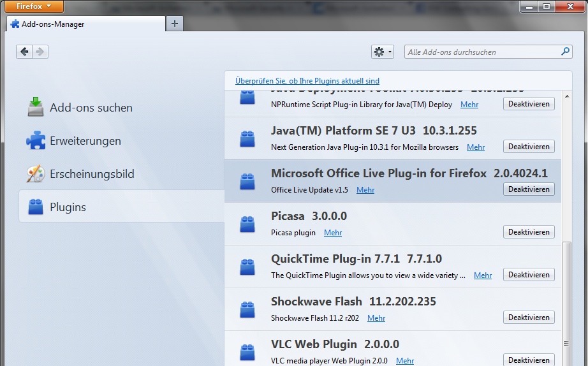Viewport: 588px width, 366px height.
Task: Click the QuickTime Plug-in brick icon
Action: coord(247,267)
